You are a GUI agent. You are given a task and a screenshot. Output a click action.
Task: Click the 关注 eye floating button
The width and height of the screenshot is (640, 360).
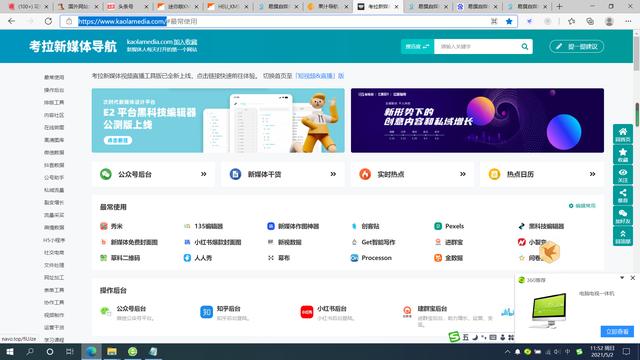click(623, 175)
